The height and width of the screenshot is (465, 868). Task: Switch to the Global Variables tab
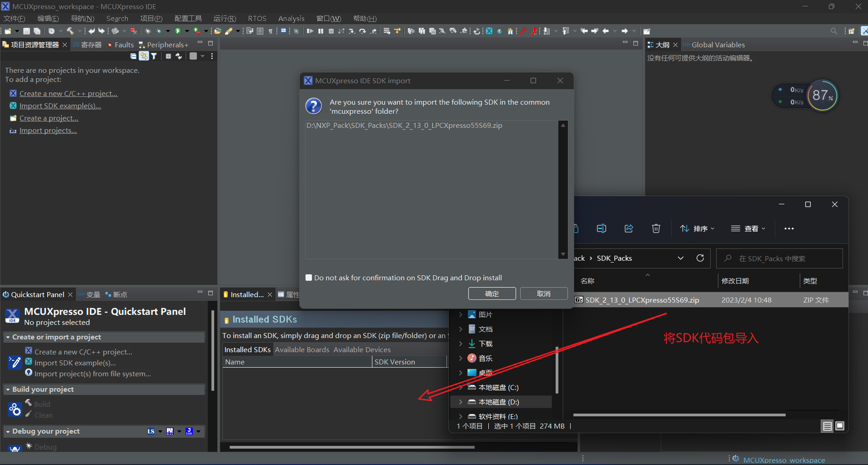point(713,45)
